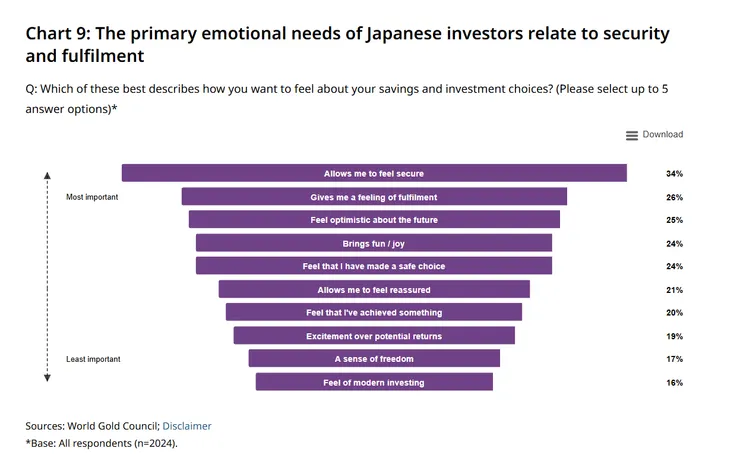Click the 'Allows me to feel reassured' bar
Image resolution: width=740 pixels, height=457 pixels.
(374, 290)
